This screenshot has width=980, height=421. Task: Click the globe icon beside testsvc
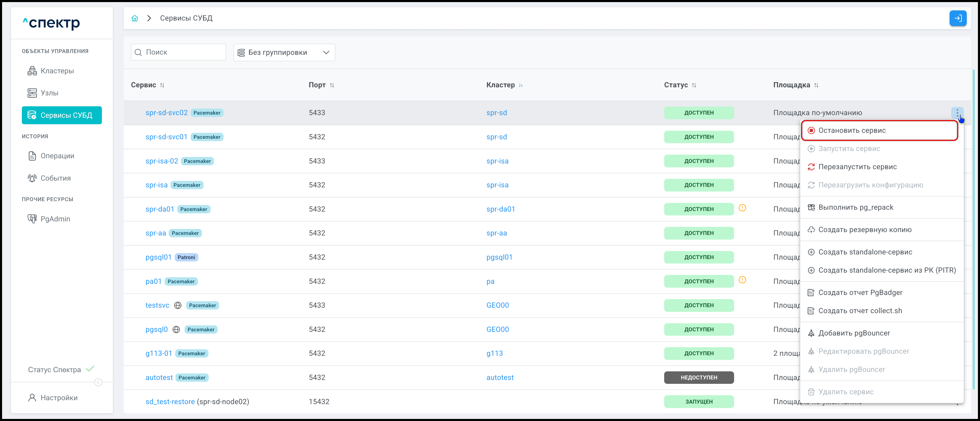178,305
